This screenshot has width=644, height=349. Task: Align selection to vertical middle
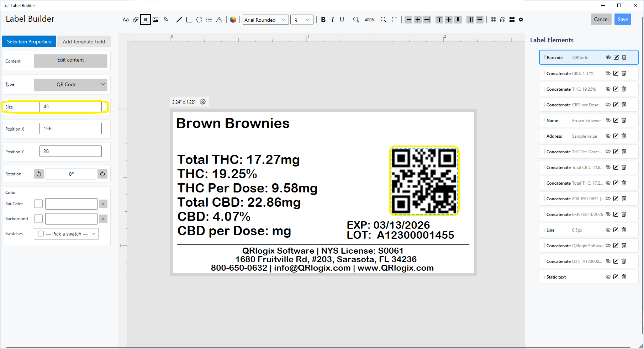pyautogui.click(x=449, y=20)
